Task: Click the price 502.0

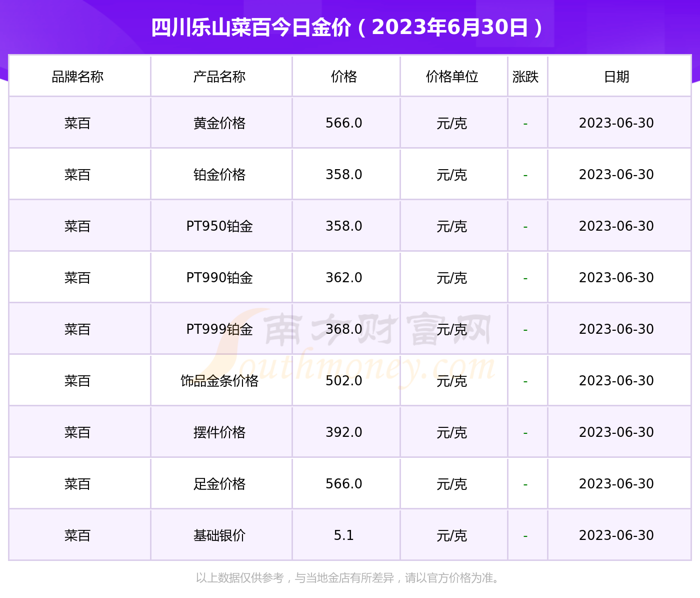Action: tap(344, 381)
